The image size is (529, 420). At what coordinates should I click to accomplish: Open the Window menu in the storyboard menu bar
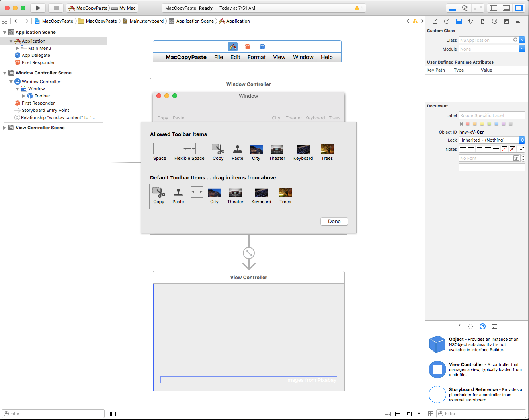click(303, 57)
